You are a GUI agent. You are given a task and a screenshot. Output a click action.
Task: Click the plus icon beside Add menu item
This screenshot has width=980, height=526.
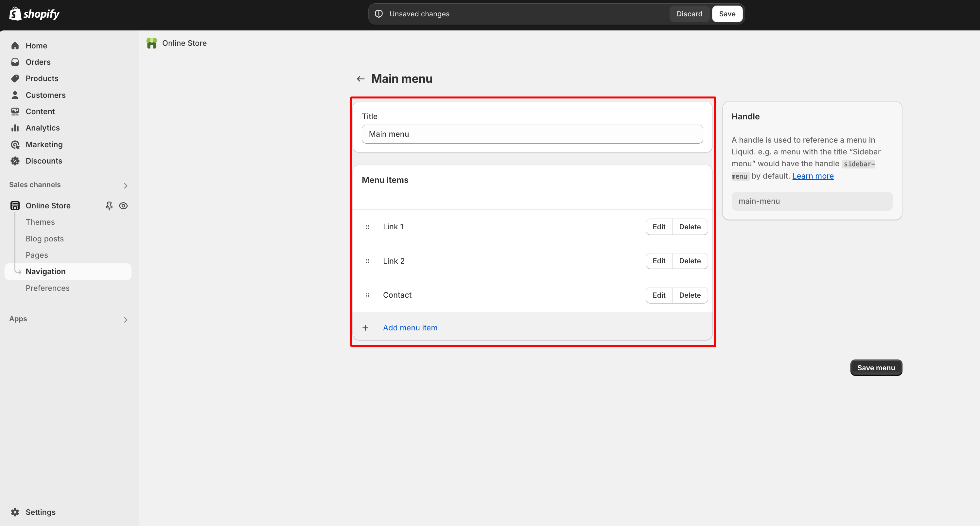(x=365, y=328)
